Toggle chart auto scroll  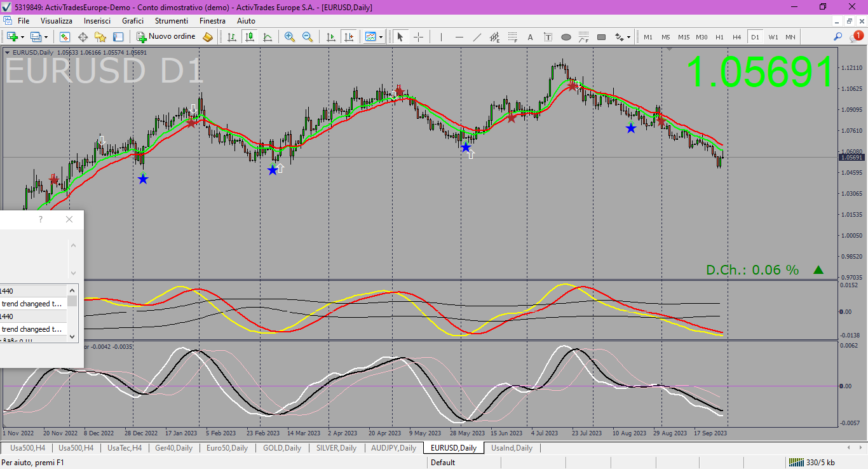pyautogui.click(x=331, y=37)
